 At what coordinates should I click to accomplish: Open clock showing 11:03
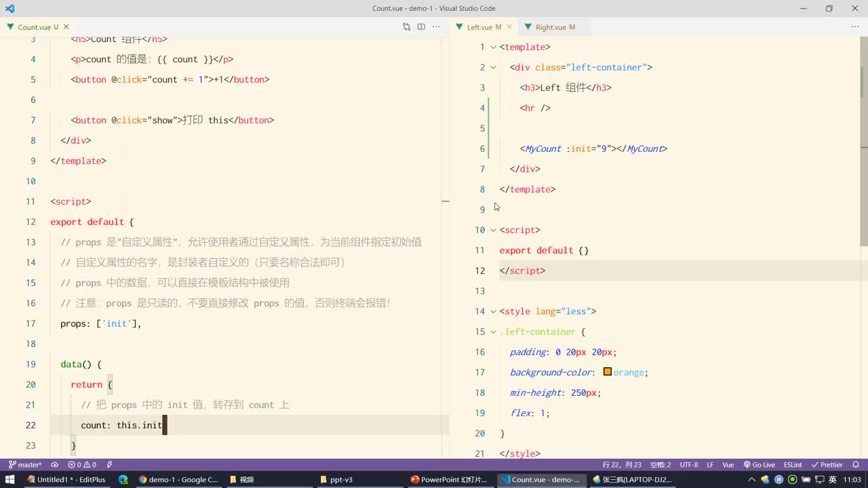pos(852,479)
